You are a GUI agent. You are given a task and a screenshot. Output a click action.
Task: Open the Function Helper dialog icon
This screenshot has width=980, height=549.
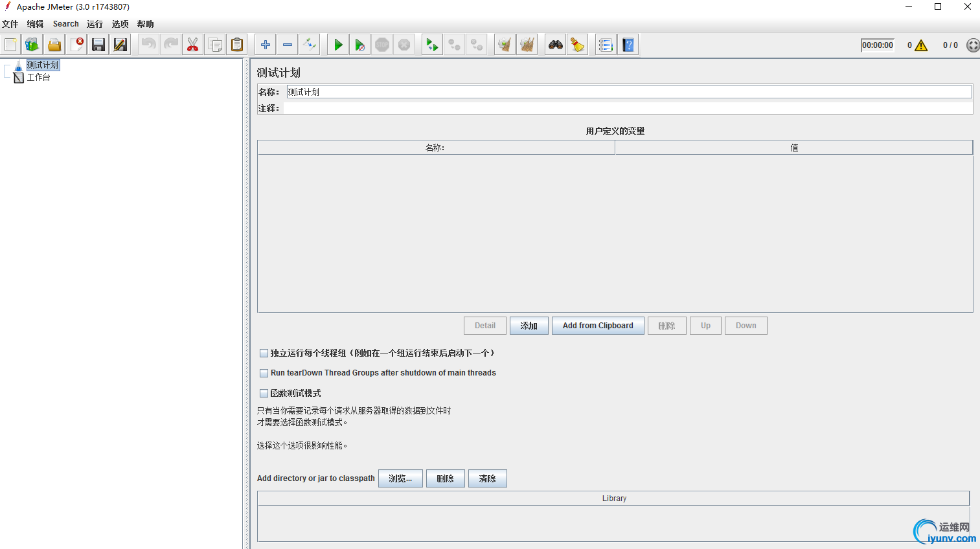[606, 45]
